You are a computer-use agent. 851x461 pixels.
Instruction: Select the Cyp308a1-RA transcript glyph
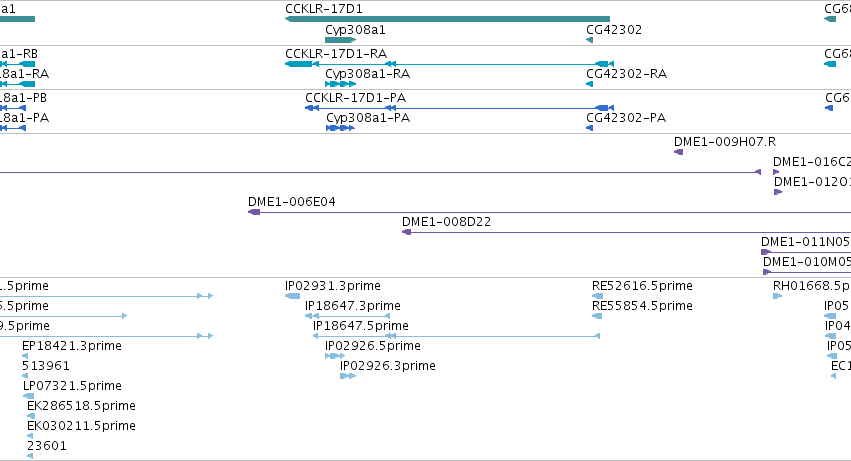(x=340, y=84)
